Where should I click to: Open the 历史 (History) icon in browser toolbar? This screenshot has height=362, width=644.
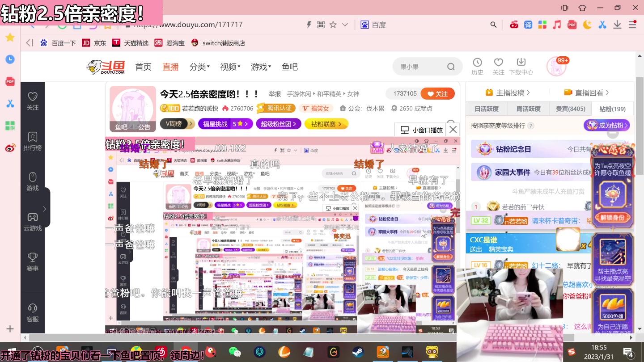[477, 65]
